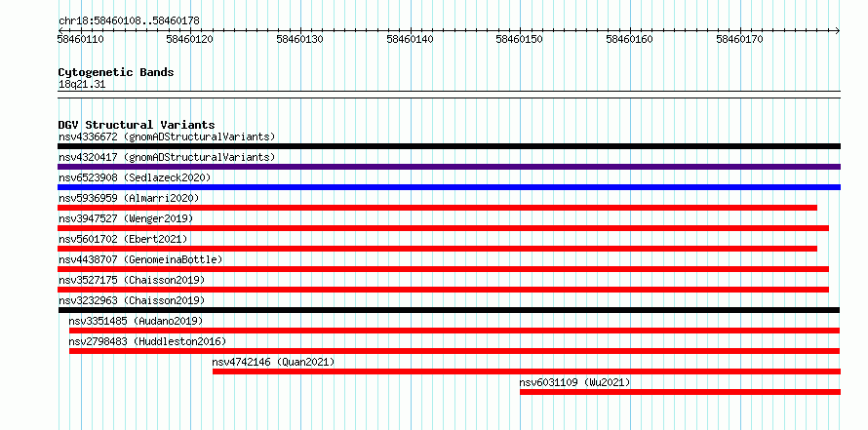Click the chr18:58460108..58460178 region label
868x430 pixels.
[x=129, y=20]
